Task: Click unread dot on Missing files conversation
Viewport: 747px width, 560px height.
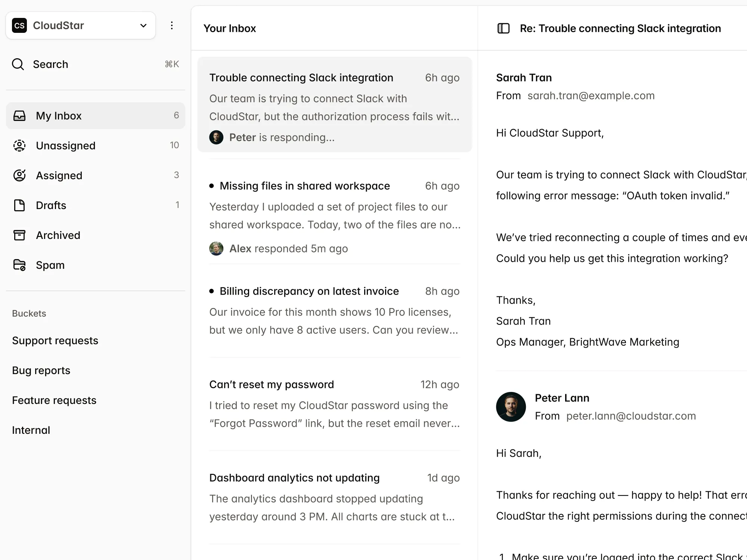Action: 212,186
